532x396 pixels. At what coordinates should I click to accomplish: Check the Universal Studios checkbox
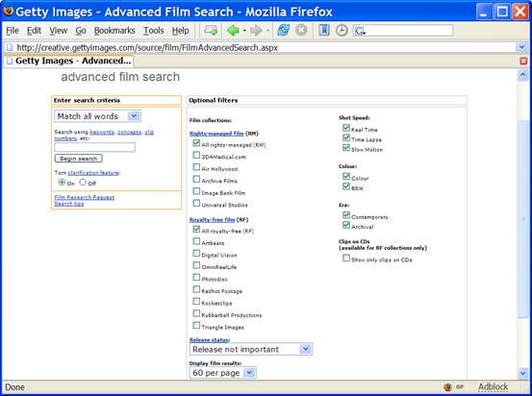196,203
